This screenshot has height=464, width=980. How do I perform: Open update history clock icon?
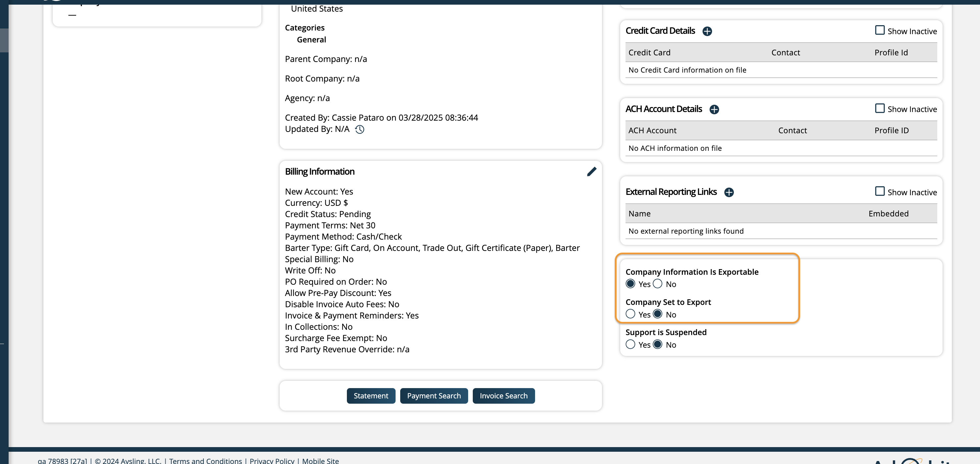click(359, 129)
